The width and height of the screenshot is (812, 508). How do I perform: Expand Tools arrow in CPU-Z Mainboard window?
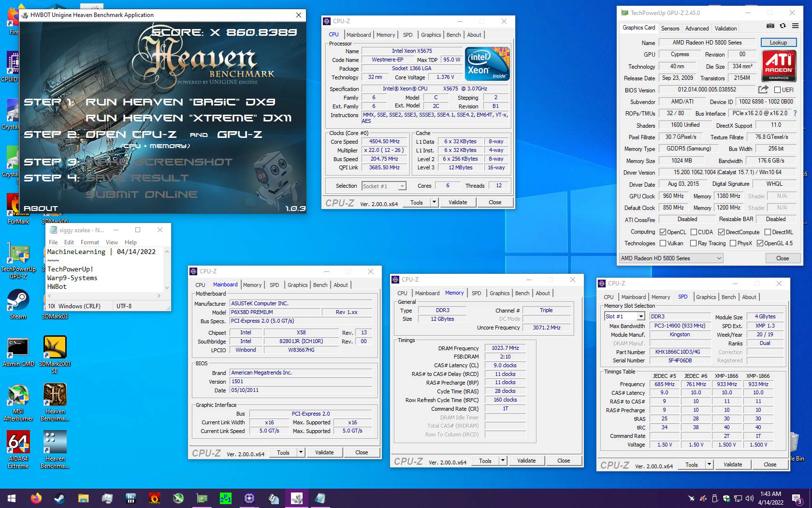pyautogui.click(x=301, y=452)
